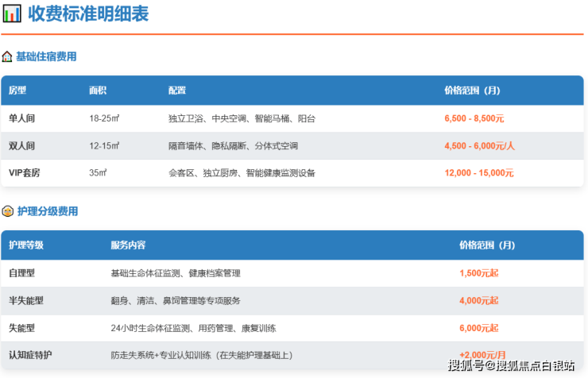Click the 4,000元起 price for 半失能型
This screenshot has width=588, height=378.
(x=479, y=301)
